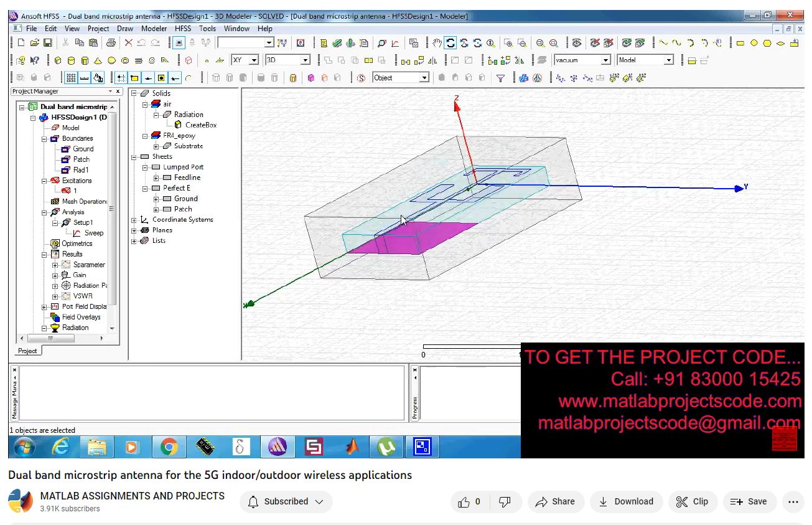This screenshot has width=812, height=525.
Task: Expand the Planes tree node
Action: click(134, 230)
